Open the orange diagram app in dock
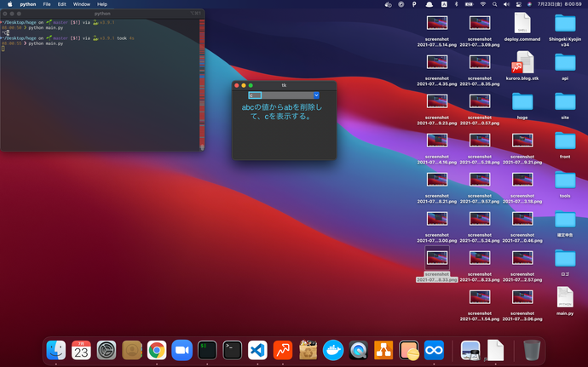Image resolution: width=588 pixels, height=367 pixels. pyautogui.click(x=383, y=350)
